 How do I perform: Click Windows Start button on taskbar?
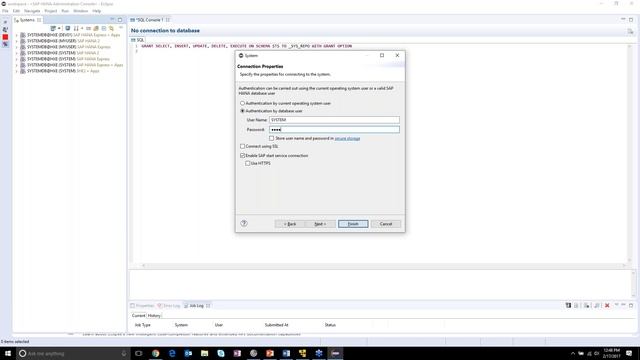(x=8, y=353)
